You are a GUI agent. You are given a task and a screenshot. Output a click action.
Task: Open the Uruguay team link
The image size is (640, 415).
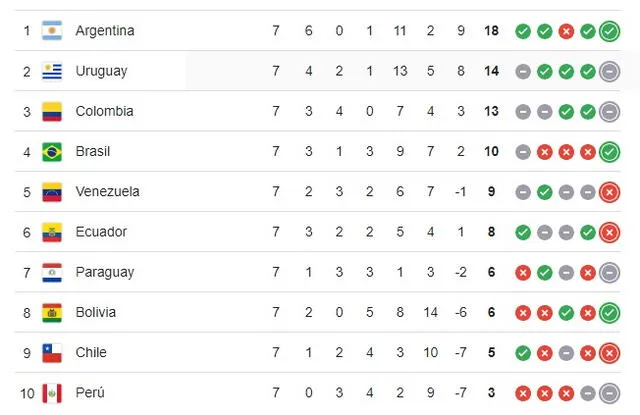pyautogui.click(x=101, y=71)
